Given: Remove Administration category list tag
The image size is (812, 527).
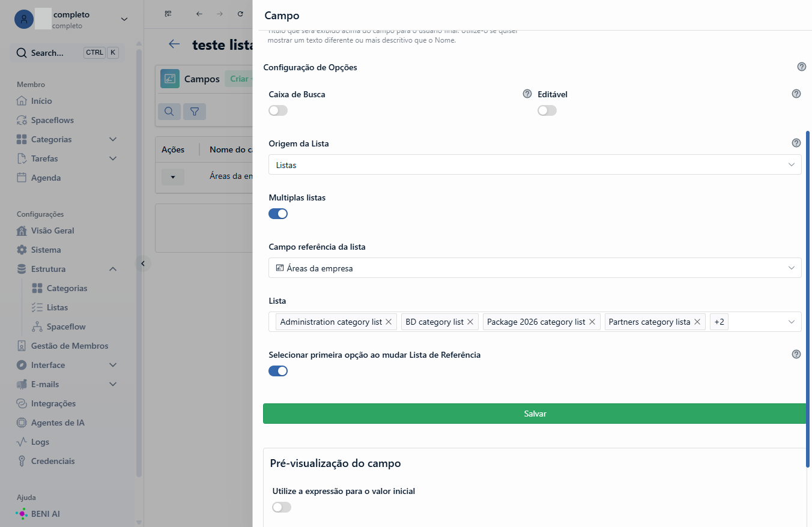Looking at the screenshot, I should (389, 322).
